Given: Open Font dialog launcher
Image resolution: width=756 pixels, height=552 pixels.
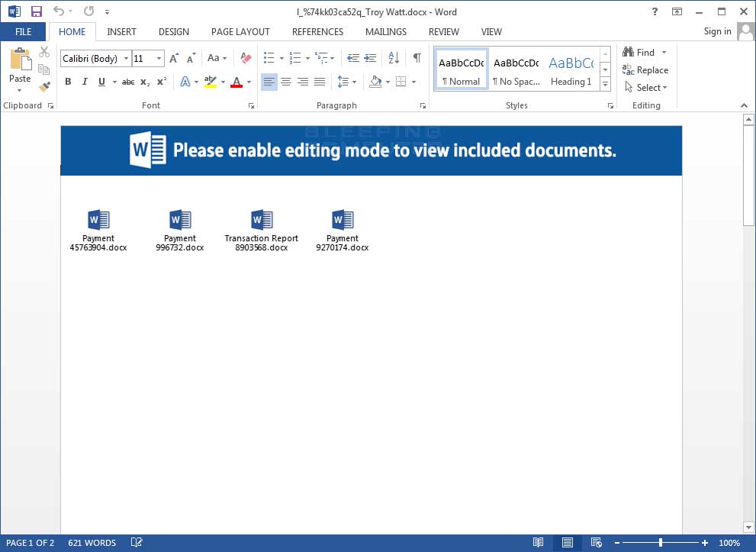Looking at the screenshot, I should pyautogui.click(x=251, y=105).
